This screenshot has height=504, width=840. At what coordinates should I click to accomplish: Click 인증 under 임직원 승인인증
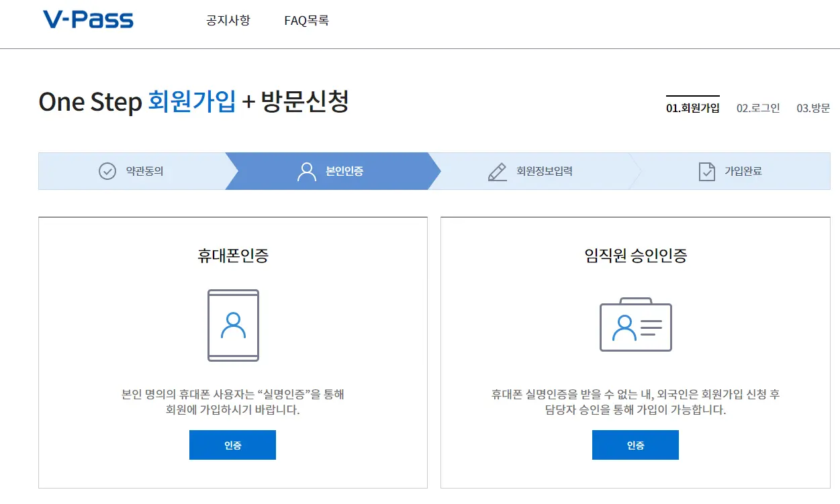[635, 444]
